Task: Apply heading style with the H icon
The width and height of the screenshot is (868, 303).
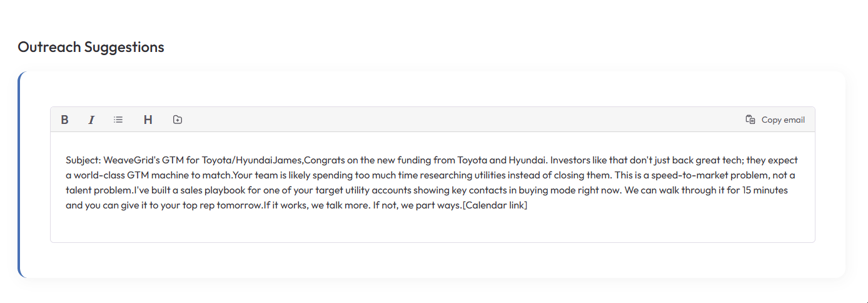Action: 148,120
